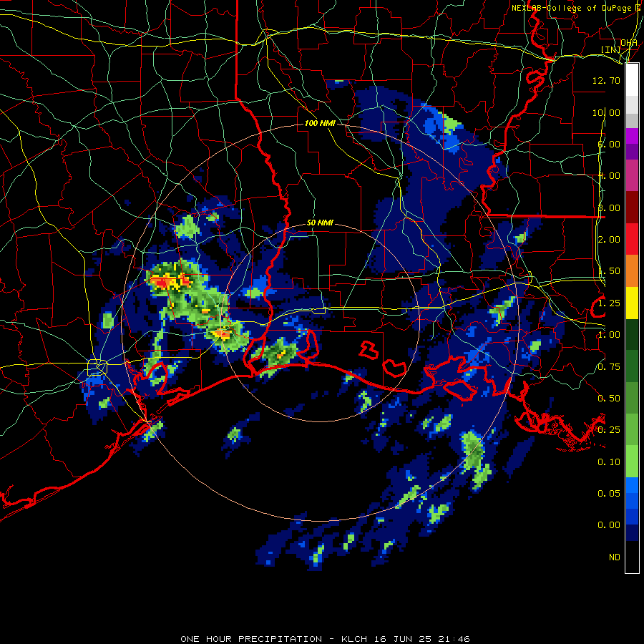Select the 0.50 legend value
644x644 pixels.
pos(609,399)
